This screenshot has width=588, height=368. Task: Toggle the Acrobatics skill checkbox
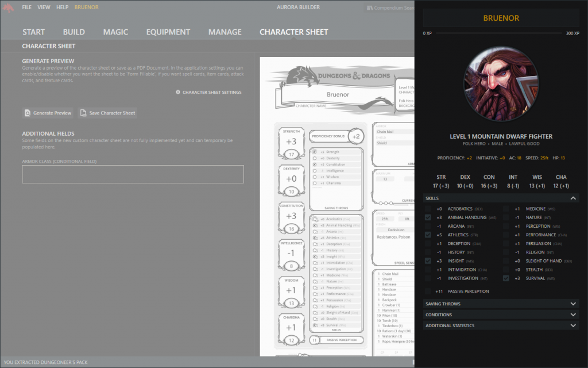click(428, 209)
